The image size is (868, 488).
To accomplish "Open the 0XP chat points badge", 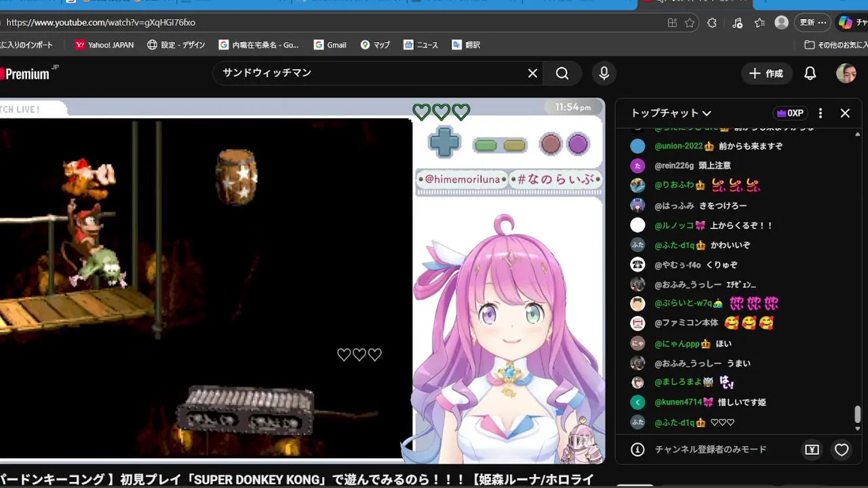I will click(790, 113).
